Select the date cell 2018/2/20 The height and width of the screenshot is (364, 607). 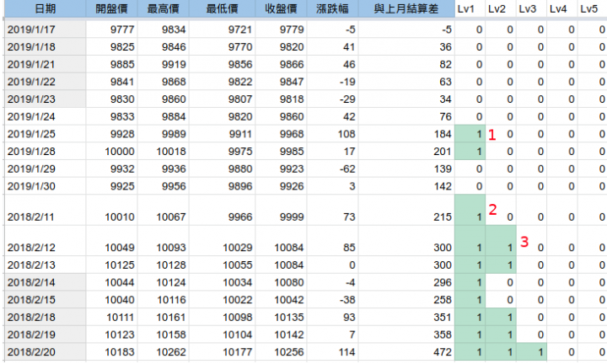(45, 352)
